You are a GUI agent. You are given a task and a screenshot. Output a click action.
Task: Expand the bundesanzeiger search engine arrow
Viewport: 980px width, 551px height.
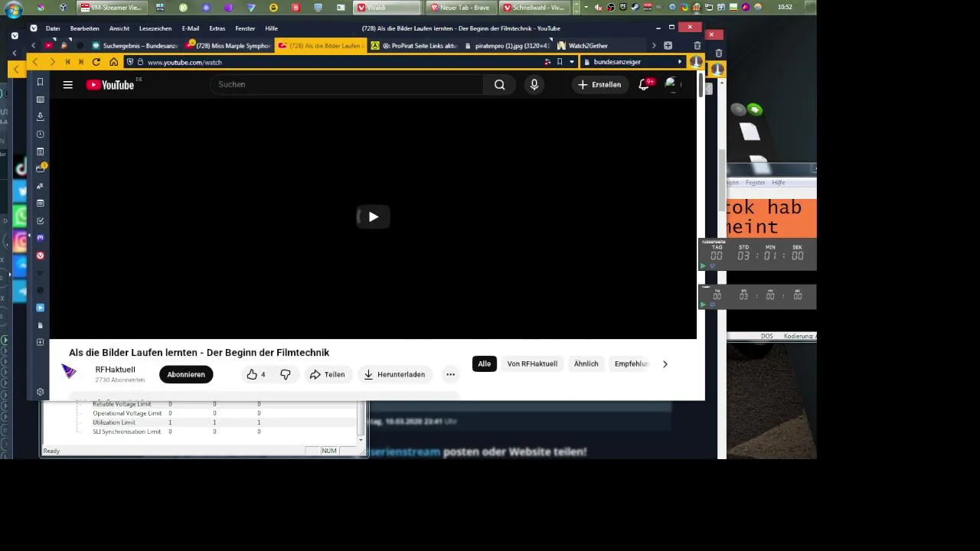click(x=679, y=62)
